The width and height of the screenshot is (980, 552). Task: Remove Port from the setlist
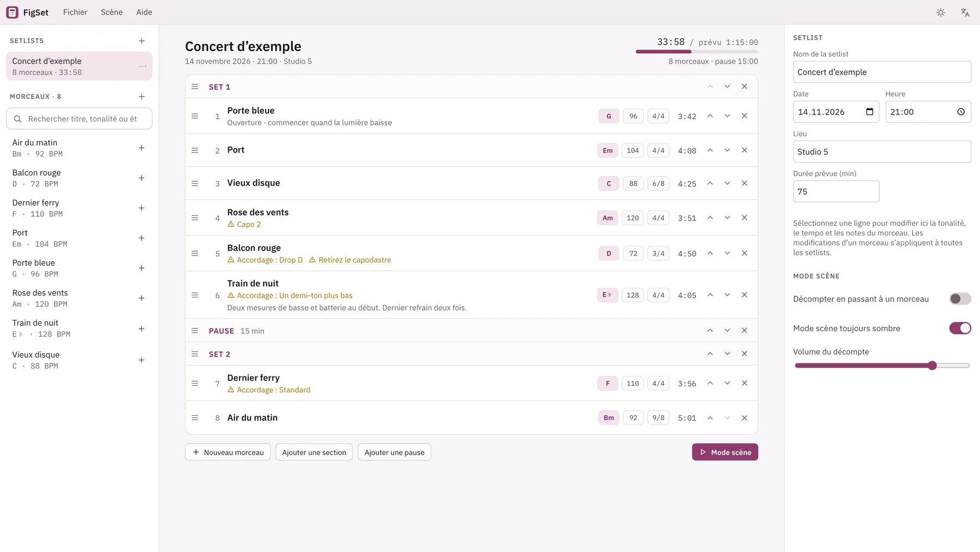744,150
